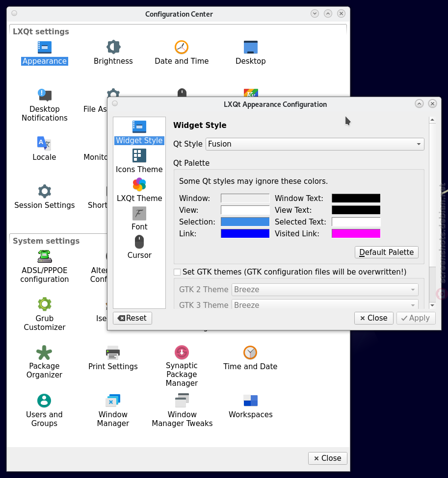Launch the Package Organizer icon
The image size is (448, 478).
coord(45,352)
